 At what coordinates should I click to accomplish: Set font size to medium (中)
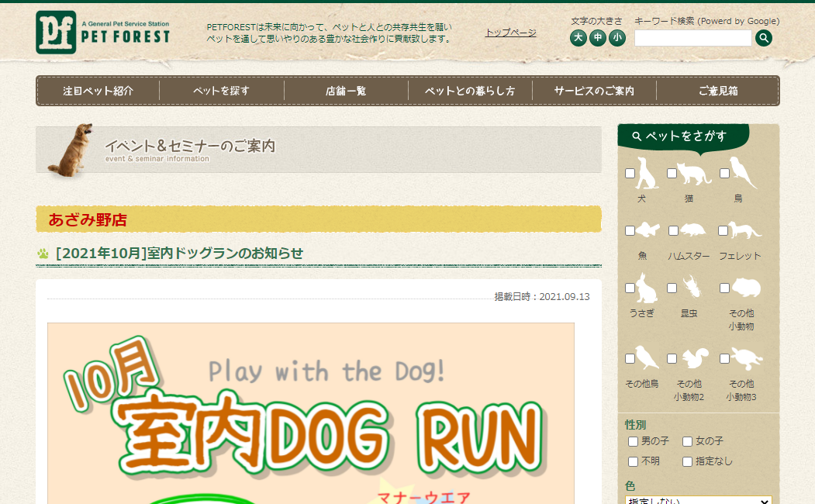[x=598, y=37]
